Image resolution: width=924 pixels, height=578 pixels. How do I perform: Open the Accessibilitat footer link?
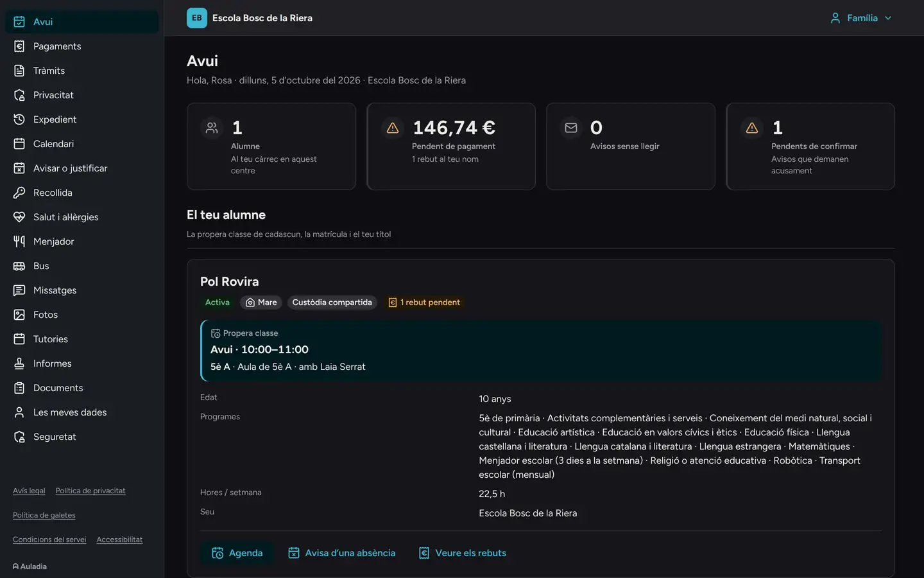pos(119,539)
